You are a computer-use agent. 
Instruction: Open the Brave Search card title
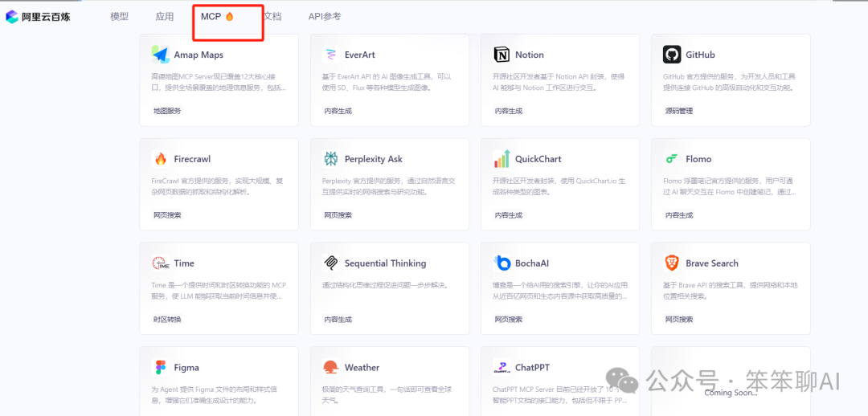click(x=712, y=264)
